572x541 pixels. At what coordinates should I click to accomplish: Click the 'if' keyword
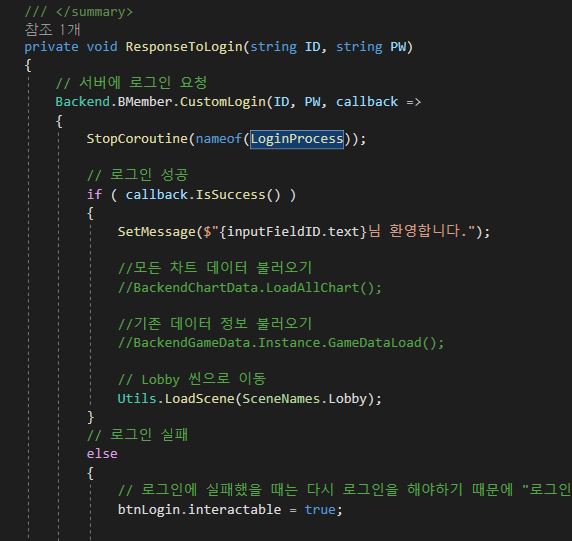click(x=94, y=195)
